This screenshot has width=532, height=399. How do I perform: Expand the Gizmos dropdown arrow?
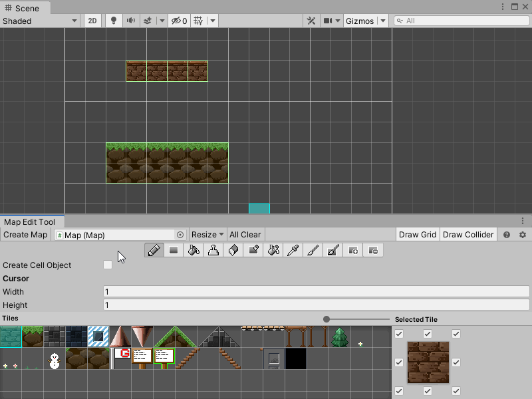pos(382,21)
